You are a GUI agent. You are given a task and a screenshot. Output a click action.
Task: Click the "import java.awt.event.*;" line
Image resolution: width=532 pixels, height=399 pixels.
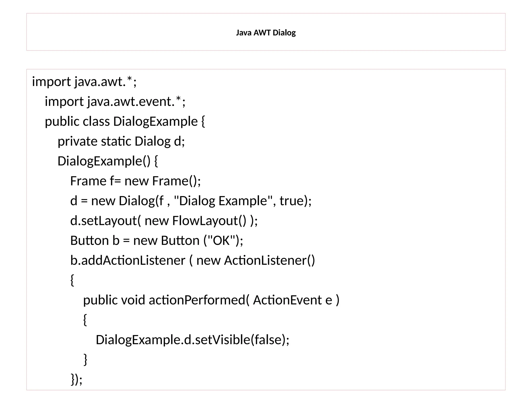[x=115, y=102]
